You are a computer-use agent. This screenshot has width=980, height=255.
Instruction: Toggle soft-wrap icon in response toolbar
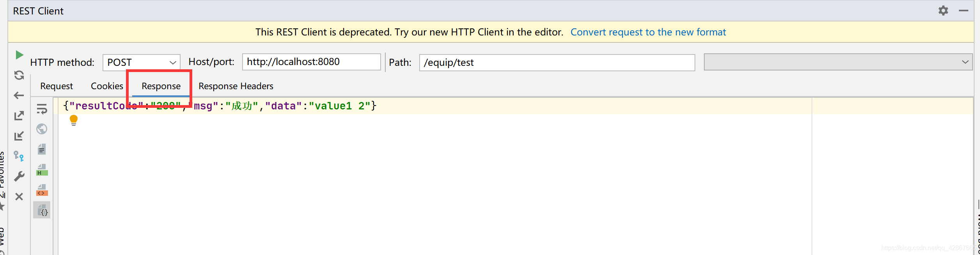[x=42, y=109]
